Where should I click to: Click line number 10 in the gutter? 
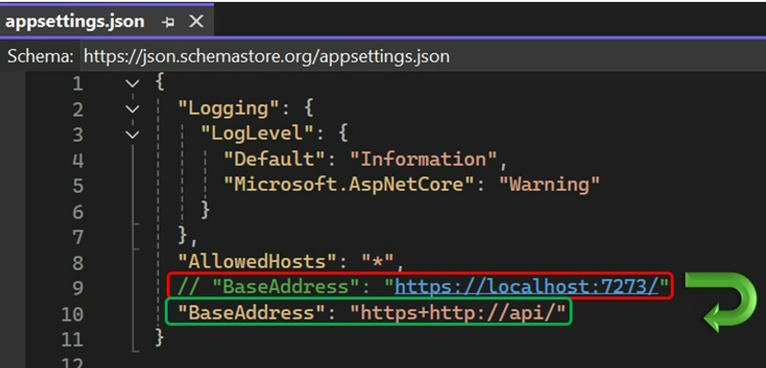(72, 313)
